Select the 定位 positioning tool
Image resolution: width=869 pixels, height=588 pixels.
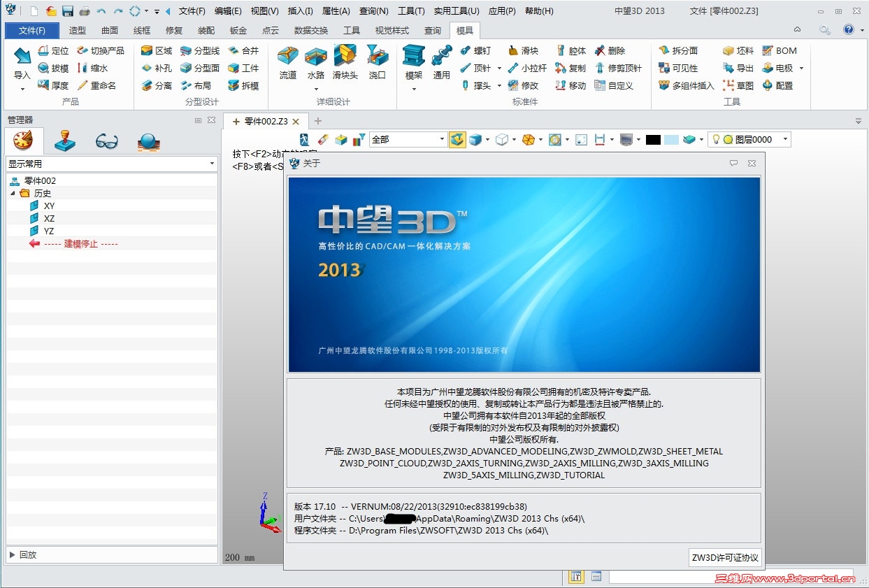coord(53,51)
